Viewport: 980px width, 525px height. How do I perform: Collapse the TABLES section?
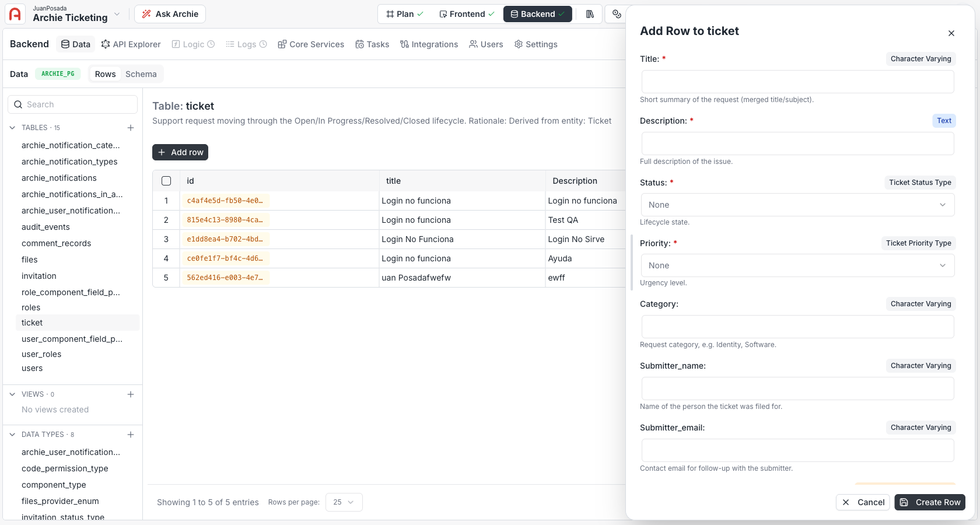[x=12, y=128]
